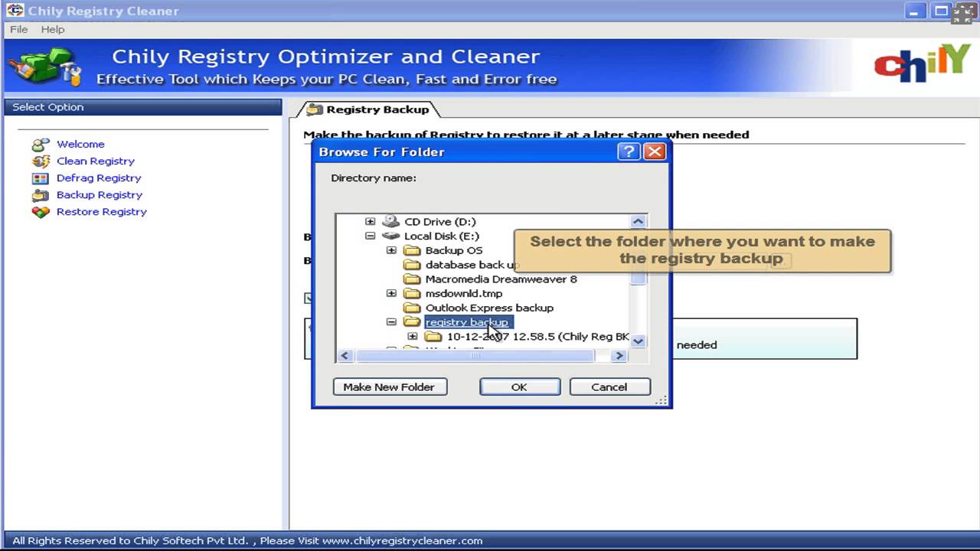Click the Welcome icon in sidebar
Image resolution: width=980 pixels, height=551 pixels.
pos(41,144)
